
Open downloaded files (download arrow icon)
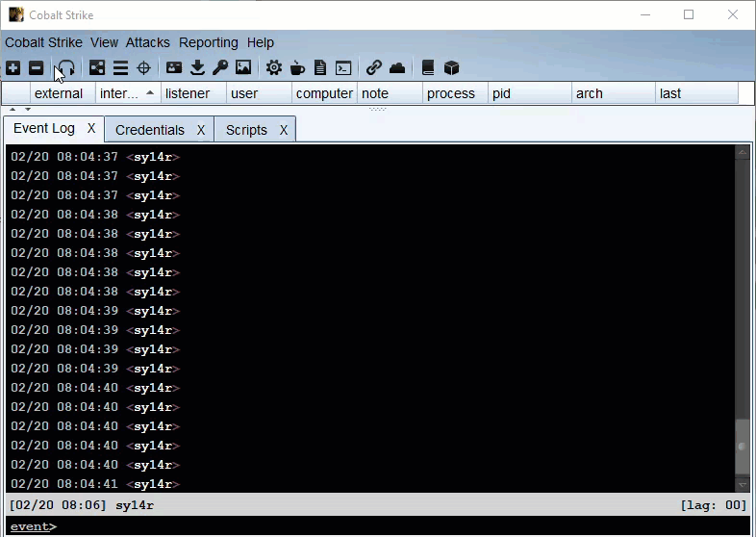coord(197,68)
